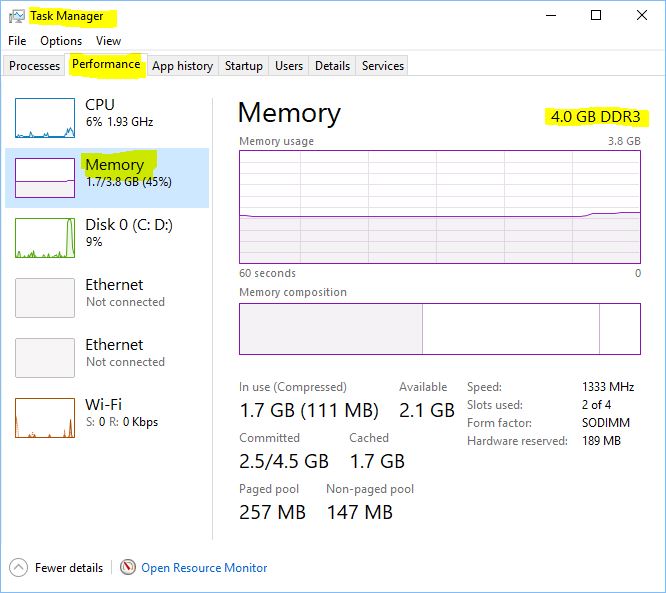Click the Memory usage graph area
This screenshot has height=593, width=666.
click(440, 207)
